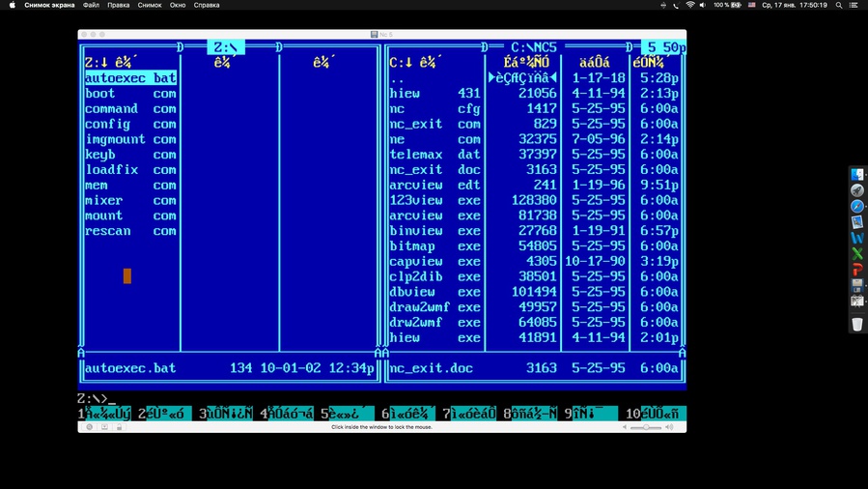Viewport: 868px width, 489px height.
Task: Click function key 9 button in bottom bar
Action: [591, 413]
